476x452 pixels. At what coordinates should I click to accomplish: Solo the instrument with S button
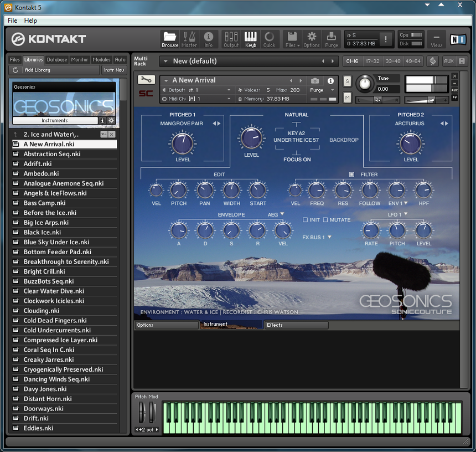[x=347, y=81]
